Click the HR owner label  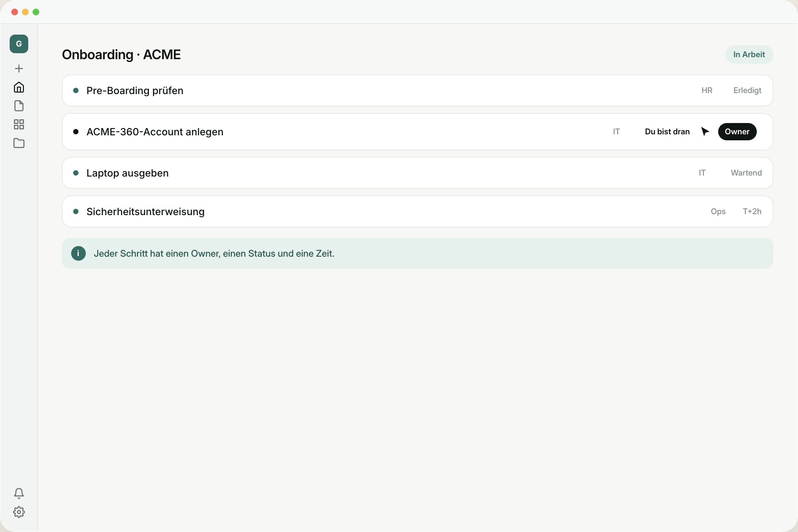tap(707, 90)
